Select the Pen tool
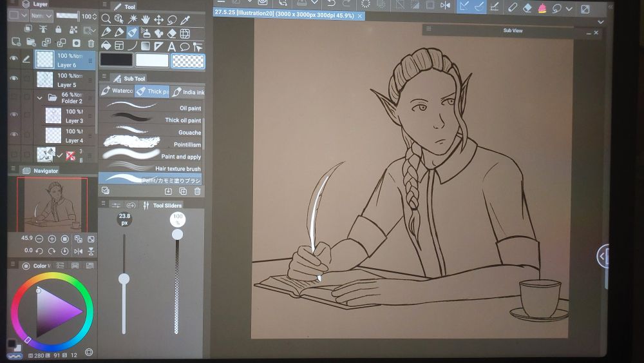The width and height of the screenshot is (644, 363). tap(106, 32)
